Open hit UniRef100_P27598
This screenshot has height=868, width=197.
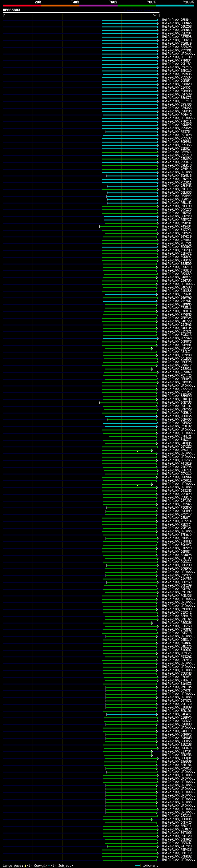click(177, 37)
